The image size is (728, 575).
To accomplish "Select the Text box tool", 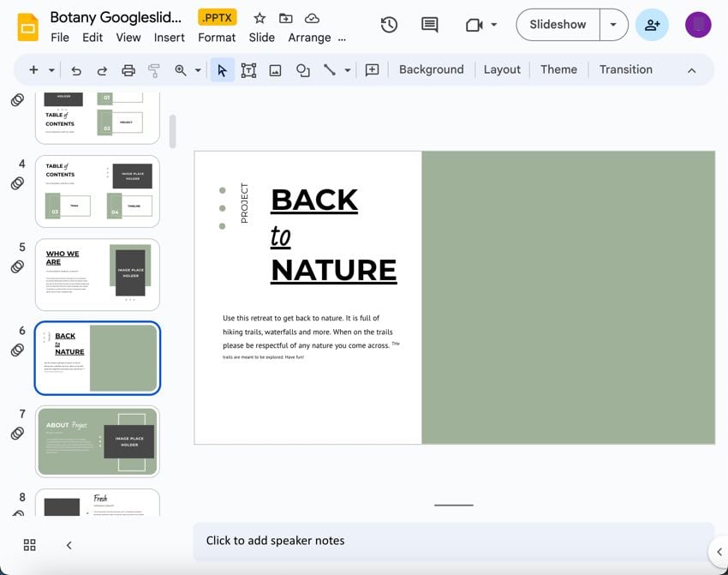I will [x=248, y=70].
